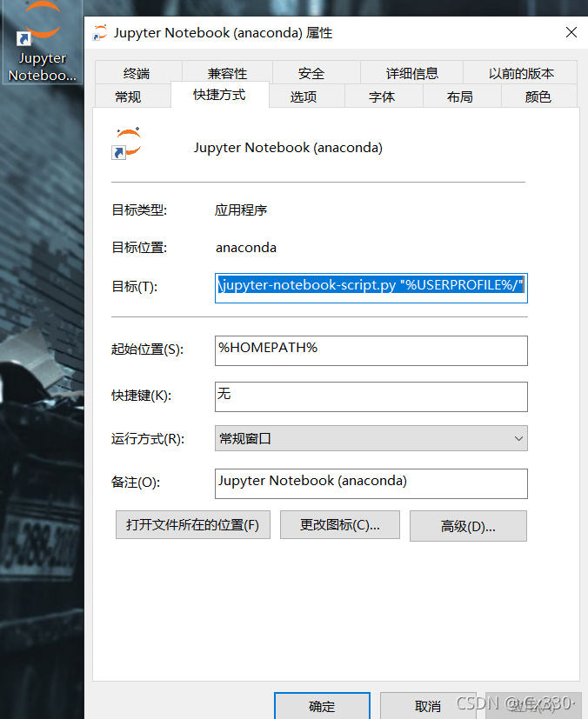Show the 布局 tab

click(x=460, y=97)
